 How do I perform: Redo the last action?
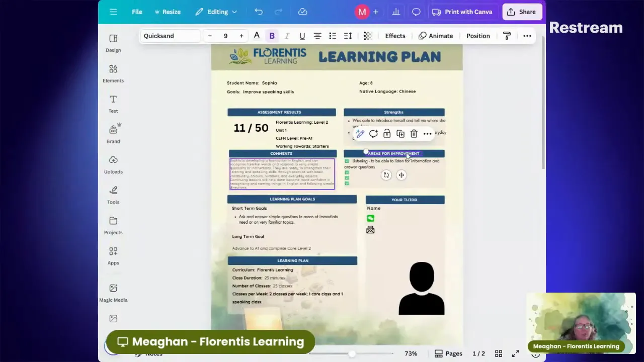(278, 12)
